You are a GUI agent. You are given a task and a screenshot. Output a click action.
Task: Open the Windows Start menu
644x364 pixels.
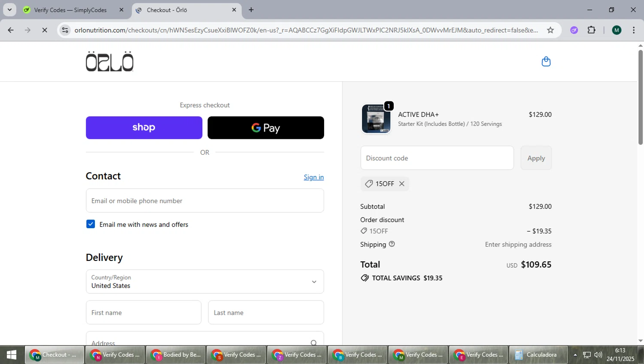click(12, 355)
